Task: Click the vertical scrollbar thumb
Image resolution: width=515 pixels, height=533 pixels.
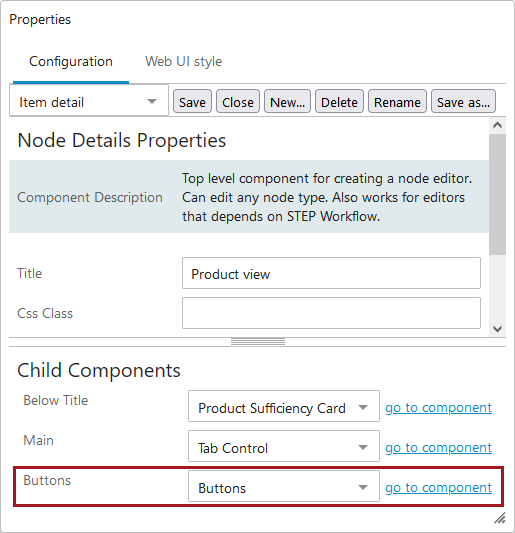Action: (x=497, y=194)
